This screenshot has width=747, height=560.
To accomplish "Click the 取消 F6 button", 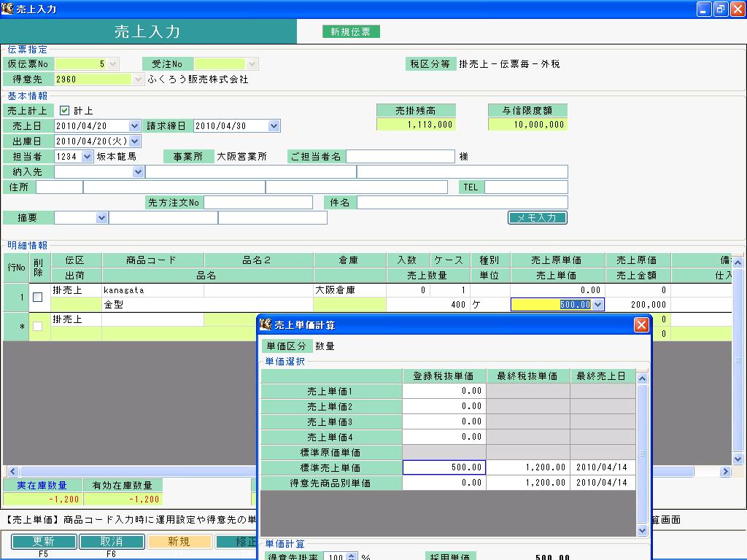I will pyautogui.click(x=112, y=542).
